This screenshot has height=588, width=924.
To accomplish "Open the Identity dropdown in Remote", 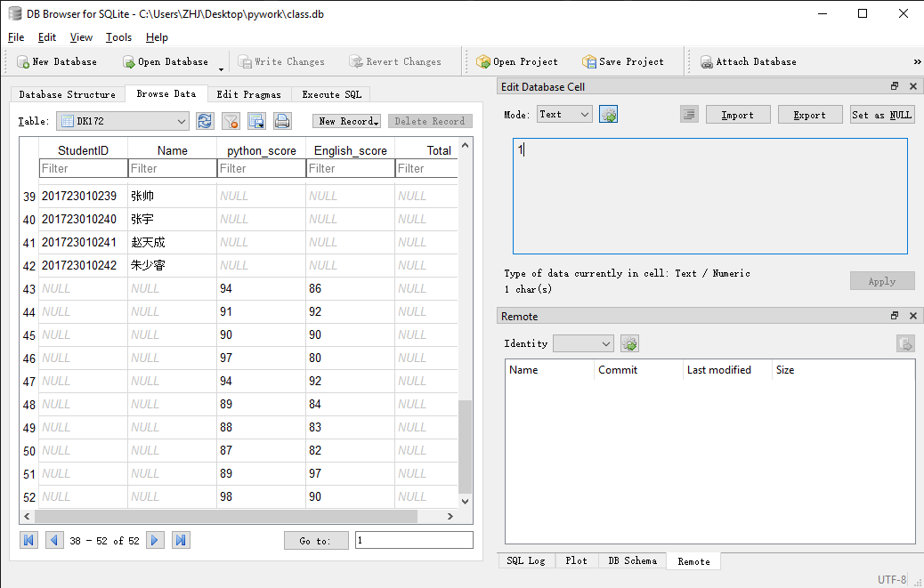I will point(583,343).
